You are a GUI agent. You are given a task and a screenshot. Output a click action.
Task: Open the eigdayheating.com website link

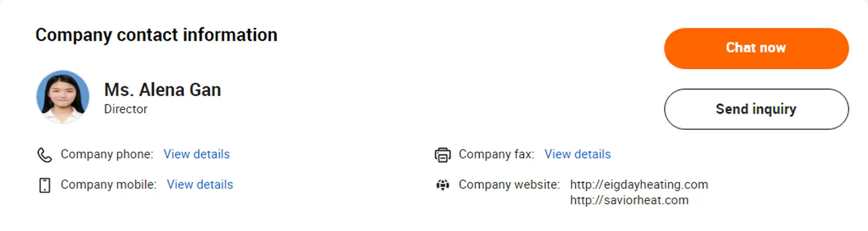[x=639, y=185]
